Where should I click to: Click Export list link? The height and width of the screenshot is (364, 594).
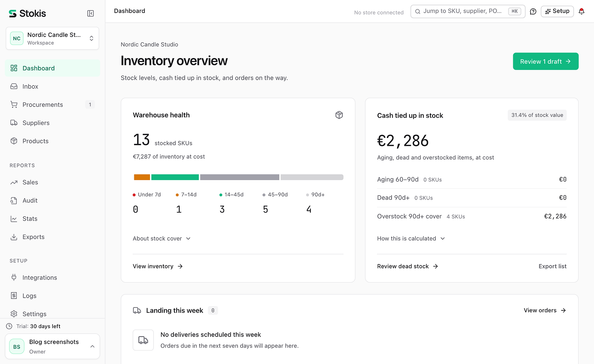tap(552, 266)
